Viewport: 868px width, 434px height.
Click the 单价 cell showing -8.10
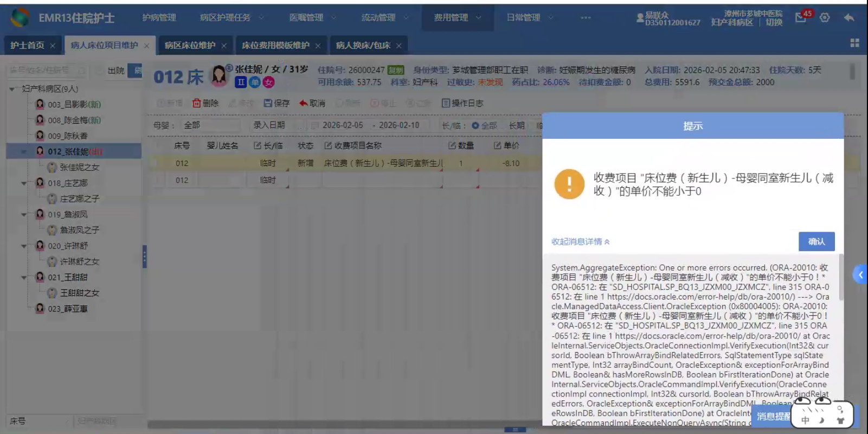[x=511, y=163]
